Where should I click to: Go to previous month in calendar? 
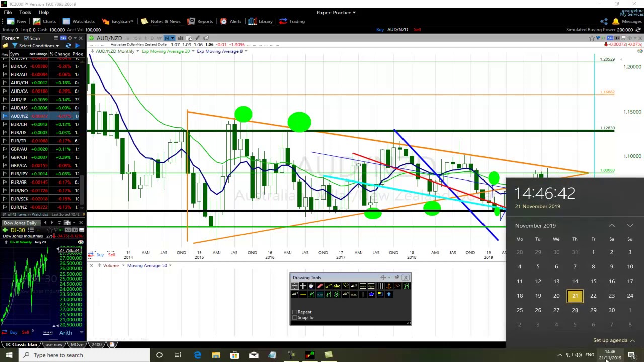pyautogui.click(x=611, y=226)
